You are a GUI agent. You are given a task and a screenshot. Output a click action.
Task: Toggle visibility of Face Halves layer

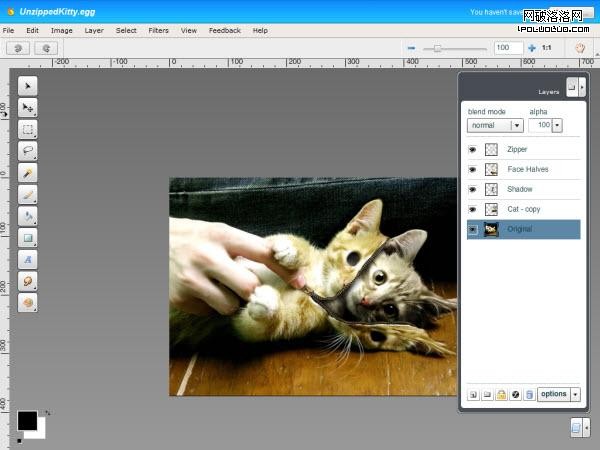tap(471, 169)
